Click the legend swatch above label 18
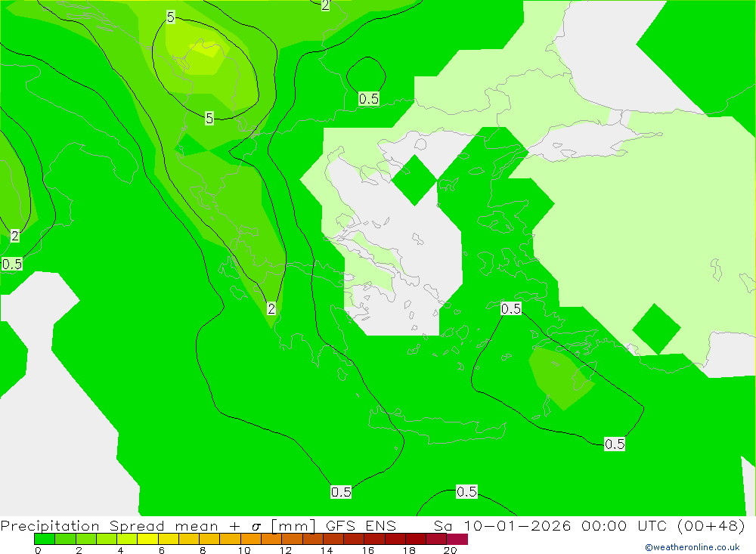756x554 pixels. click(416, 539)
